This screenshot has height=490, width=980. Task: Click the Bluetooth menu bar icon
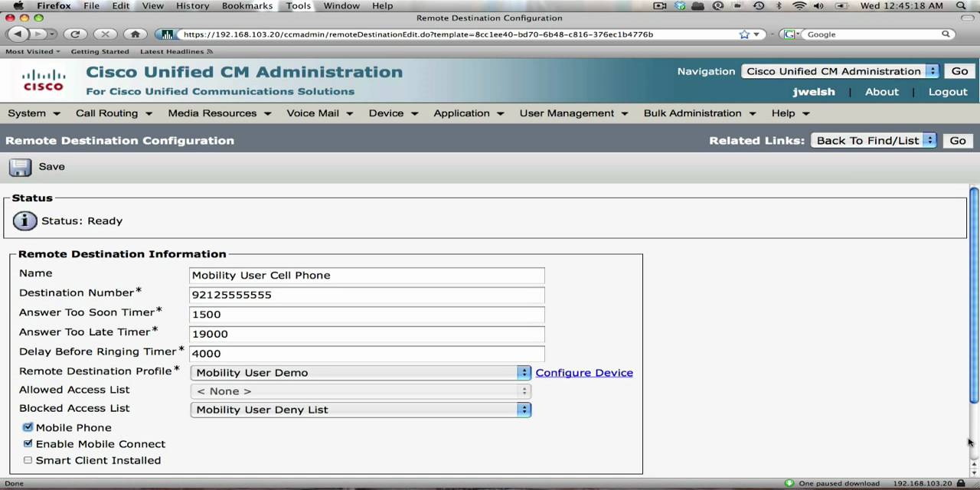[779, 5]
